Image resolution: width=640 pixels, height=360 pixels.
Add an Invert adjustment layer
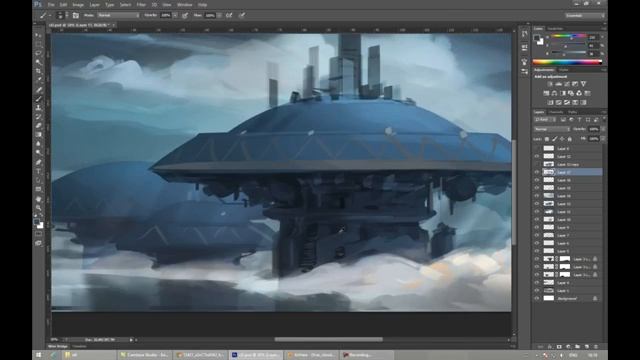click(x=550, y=102)
